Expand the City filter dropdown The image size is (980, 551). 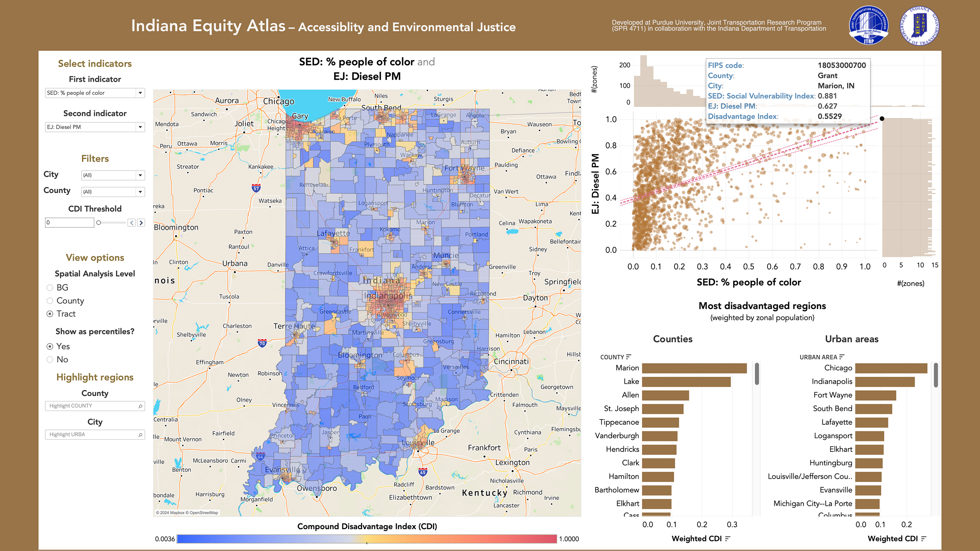click(113, 175)
